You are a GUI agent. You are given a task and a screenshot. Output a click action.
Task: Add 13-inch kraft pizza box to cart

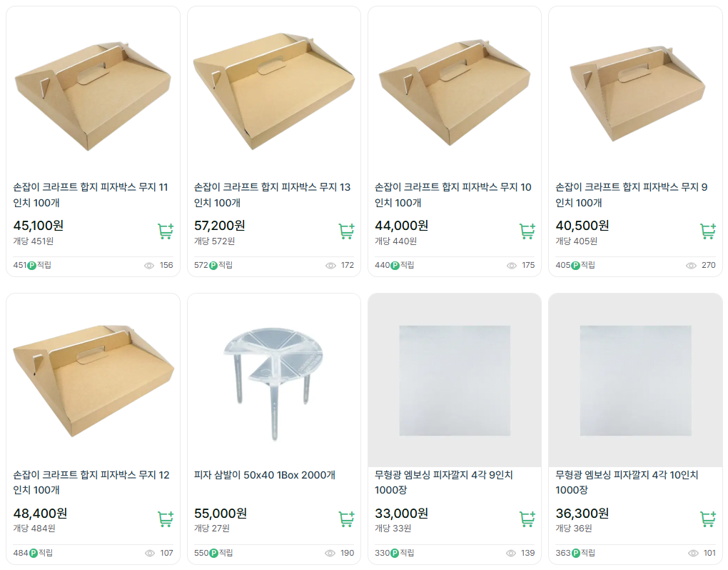click(346, 231)
